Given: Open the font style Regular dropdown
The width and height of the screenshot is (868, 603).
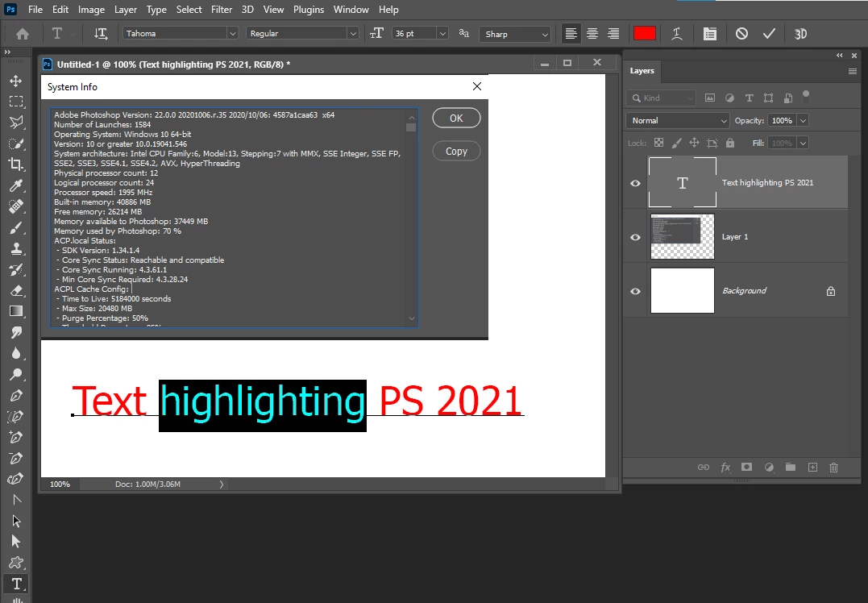Looking at the screenshot, I should [353, 33].
